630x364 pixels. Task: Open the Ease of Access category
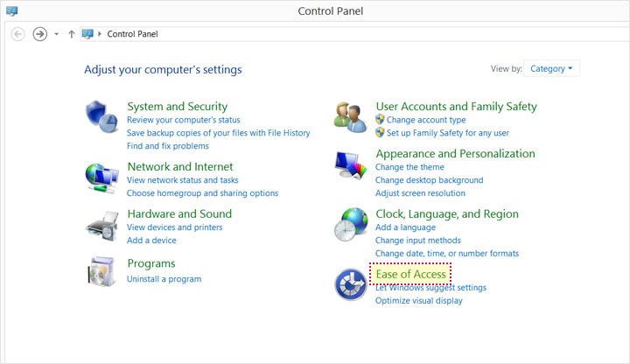pyautogui.click(x=410, y=274)
